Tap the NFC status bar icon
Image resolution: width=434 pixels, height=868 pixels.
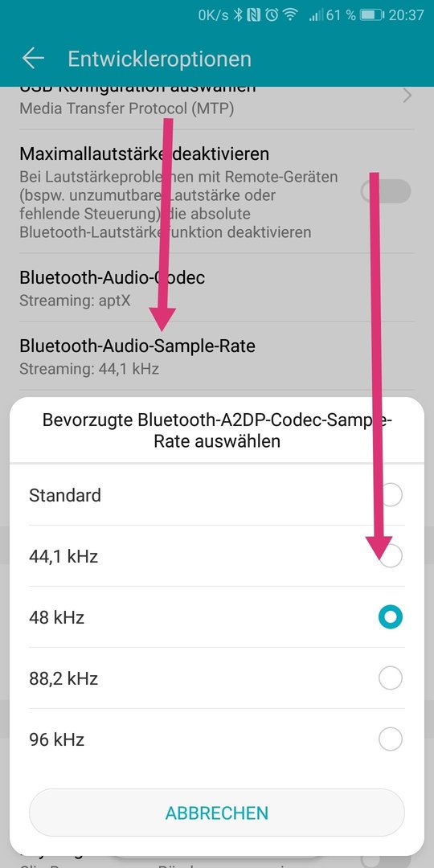click(254, 15)
